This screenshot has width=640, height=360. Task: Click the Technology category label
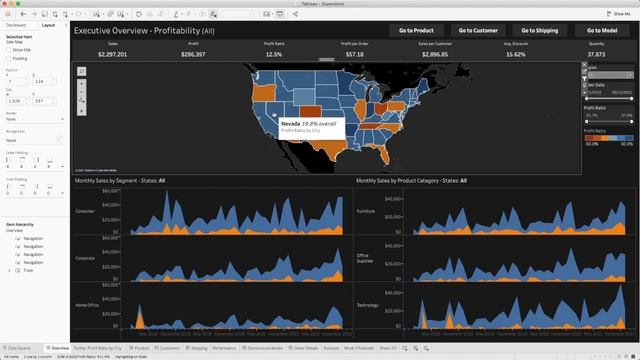click(368, 305)
